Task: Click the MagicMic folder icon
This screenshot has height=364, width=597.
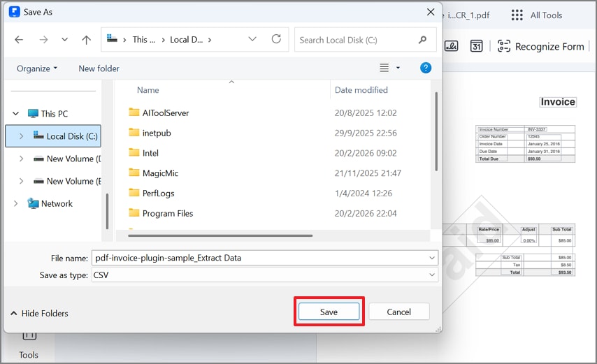Action: [x=134, y=173]
